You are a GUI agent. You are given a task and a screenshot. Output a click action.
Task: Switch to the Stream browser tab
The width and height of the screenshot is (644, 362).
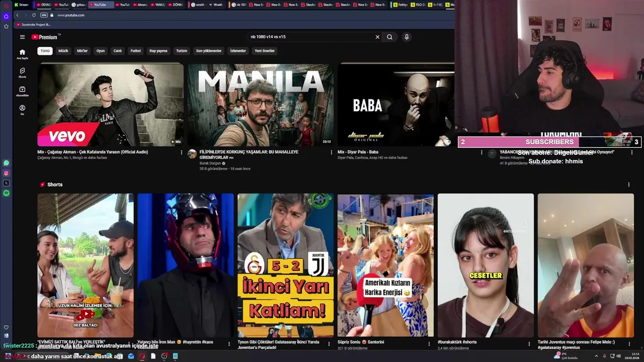[x=22, y=5]
